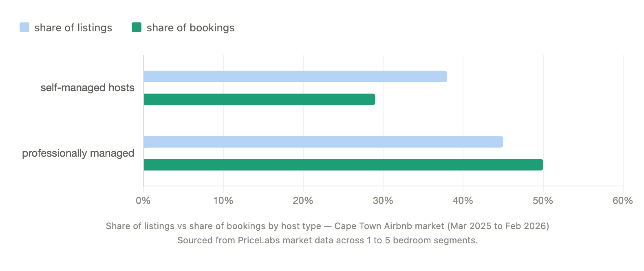
Task: Click the 10% axis tick label
Action: [223, 201]
